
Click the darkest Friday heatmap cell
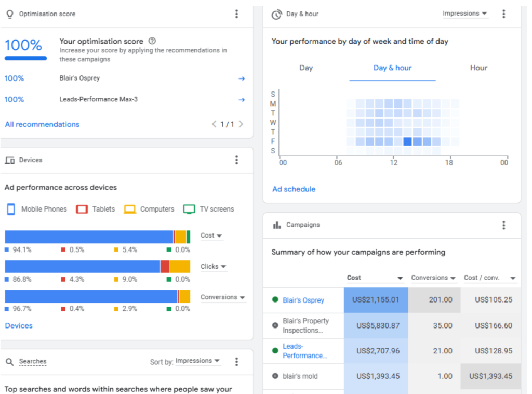(x=408, y=141)
